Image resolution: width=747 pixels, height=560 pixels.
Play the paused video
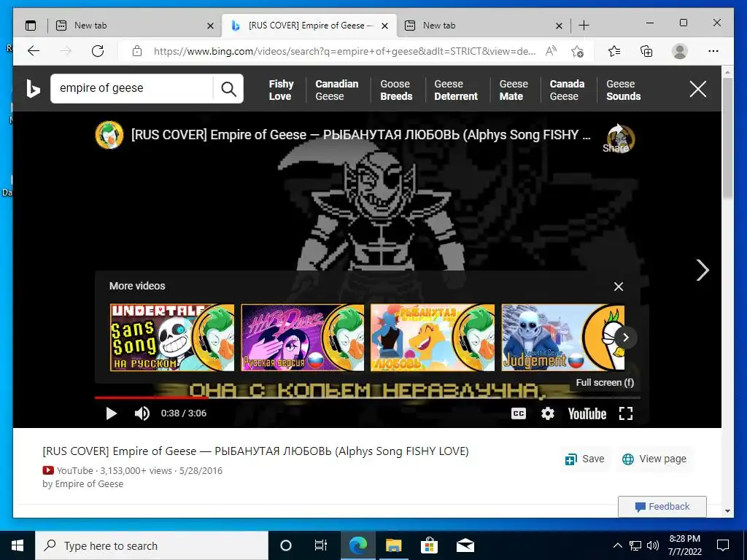coord(111,413)
